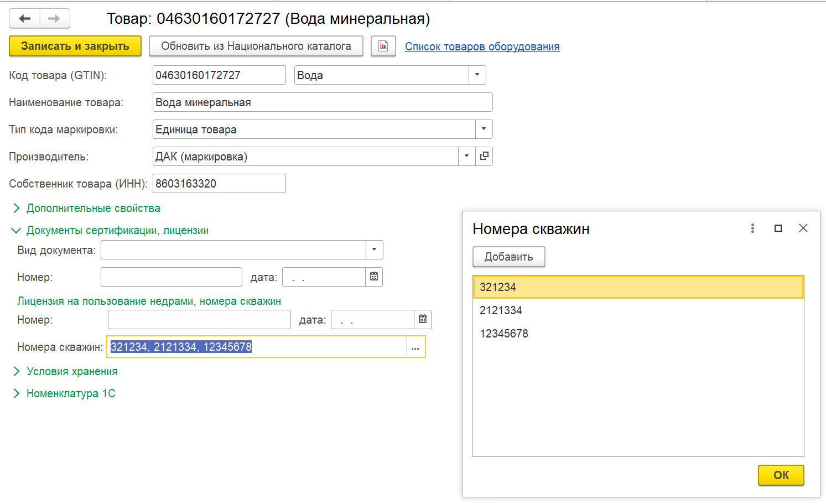Click the subsoil license Номер field
The image size is (826, 504).
point(199,319)
